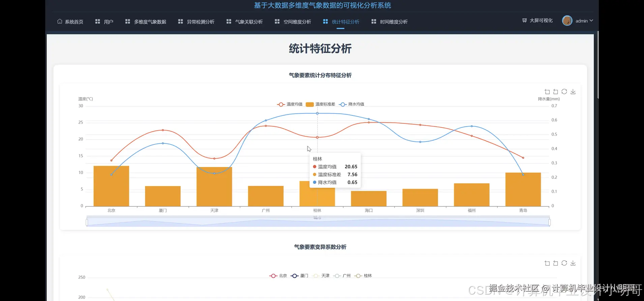The width and height of the screenshot is (644, 301).
Task: Click the 广州 axis label
Action: pos(266,210)
